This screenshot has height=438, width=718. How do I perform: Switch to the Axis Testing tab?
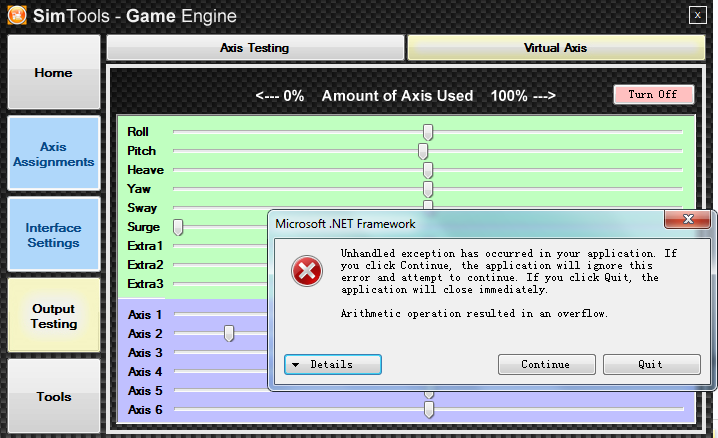click(x=255, y=48)
